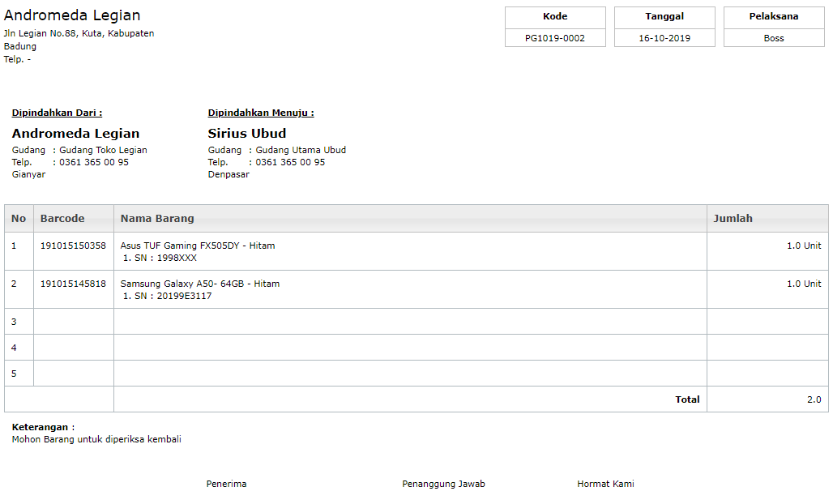Click 'Gudang Toko Legian' warehouse text
The image size is (833, 504).
[103, 150]
